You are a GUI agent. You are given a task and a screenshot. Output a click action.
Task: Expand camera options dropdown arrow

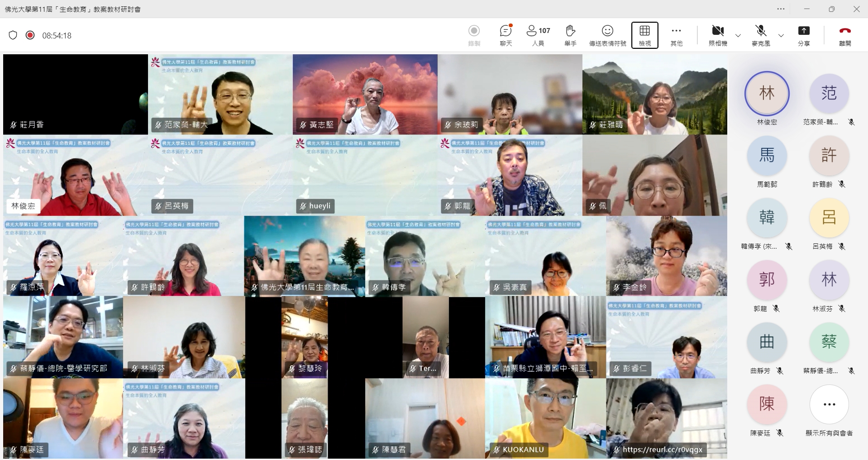point(738,36)
